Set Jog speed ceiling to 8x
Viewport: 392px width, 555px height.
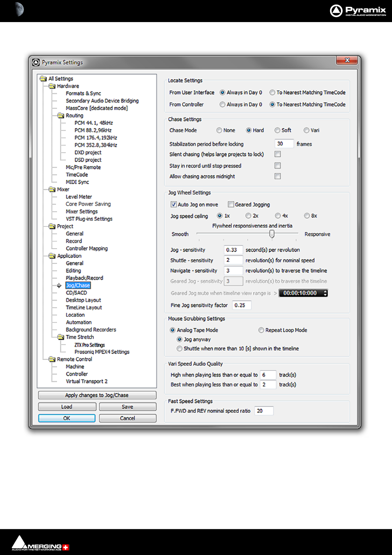[307, 216]
